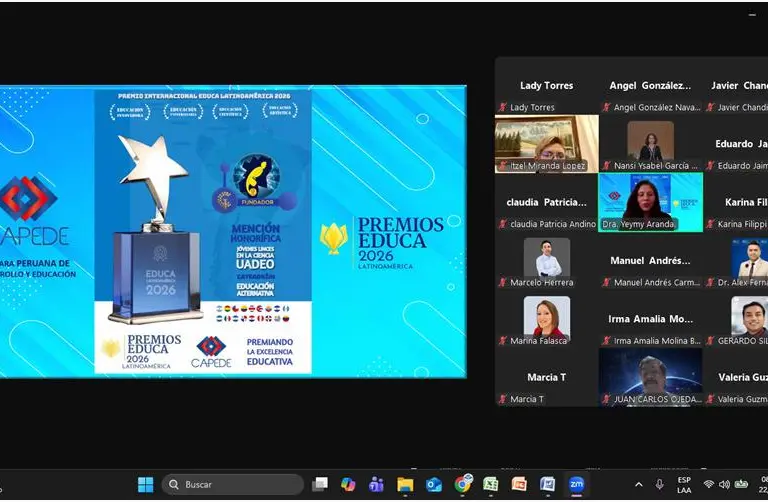This screenshot has width=768, height=502.
Task: Select Itzel Miranda Lopez's video tile
Action: [546, 143]
